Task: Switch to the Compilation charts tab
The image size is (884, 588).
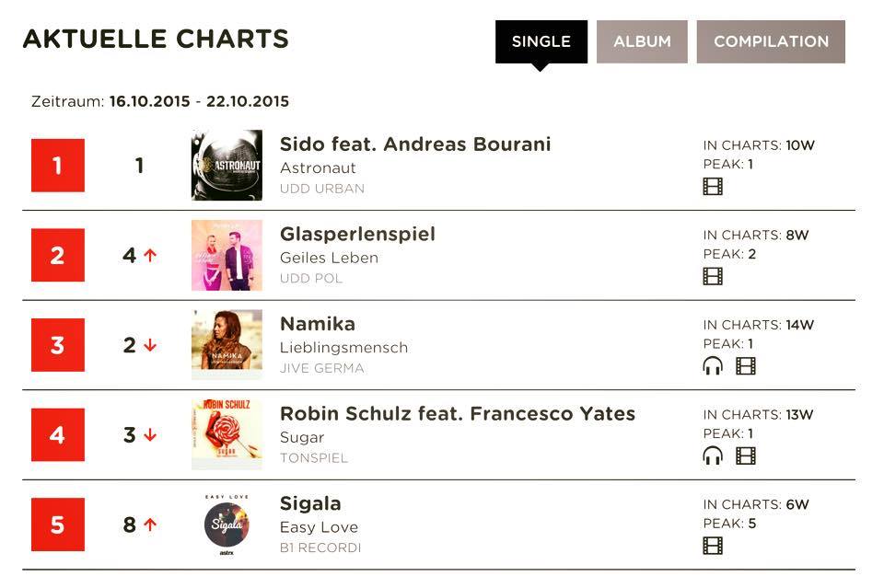Action: point(771,41)
